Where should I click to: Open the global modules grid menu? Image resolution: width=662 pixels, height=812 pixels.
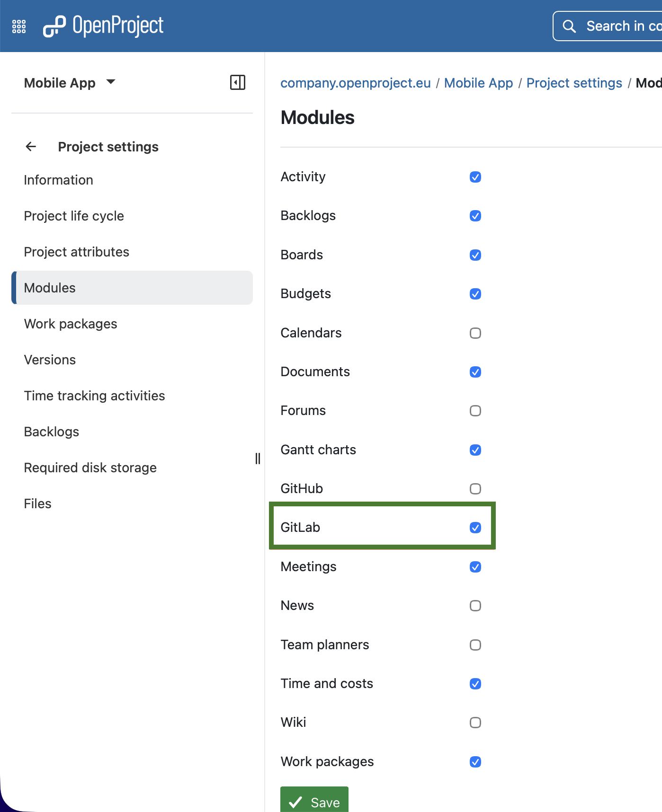19,26
